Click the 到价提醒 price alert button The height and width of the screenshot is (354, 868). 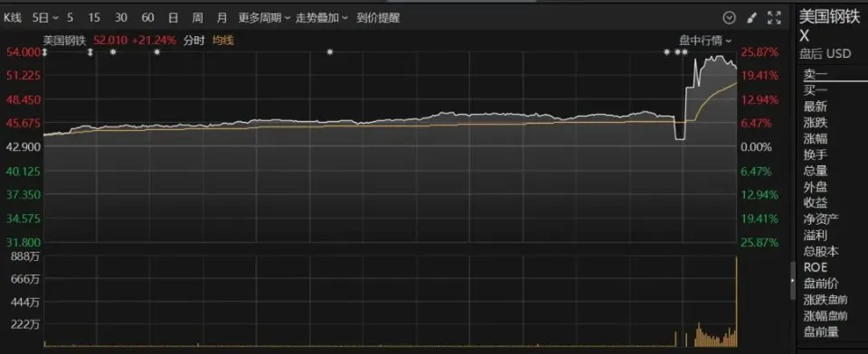point(378,18)
